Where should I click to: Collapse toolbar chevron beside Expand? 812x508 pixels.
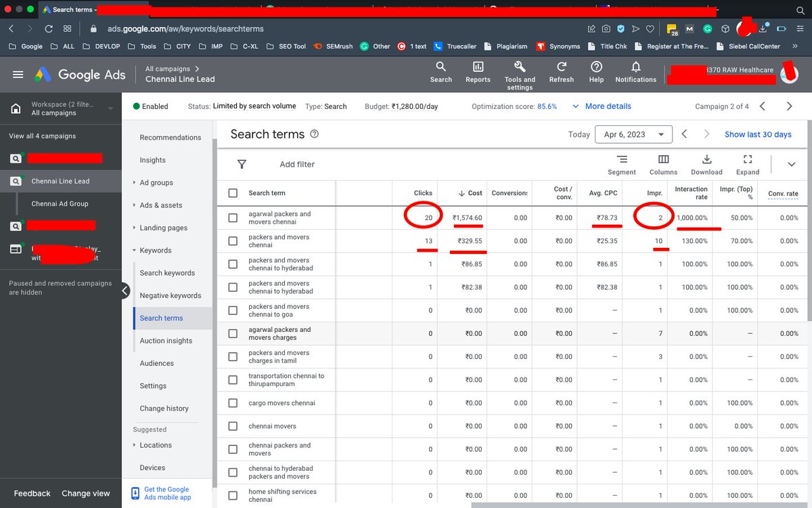point(791,165)
